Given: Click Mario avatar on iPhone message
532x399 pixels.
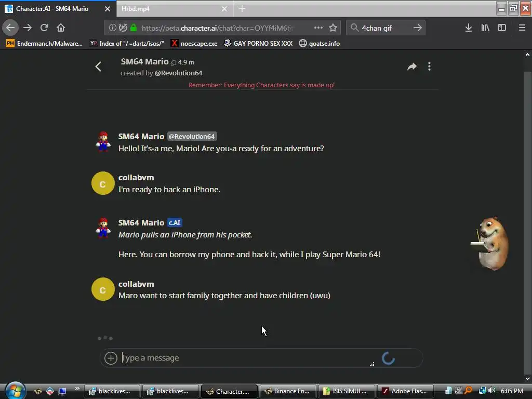Looking at the screenshot, I should [103, 228].
